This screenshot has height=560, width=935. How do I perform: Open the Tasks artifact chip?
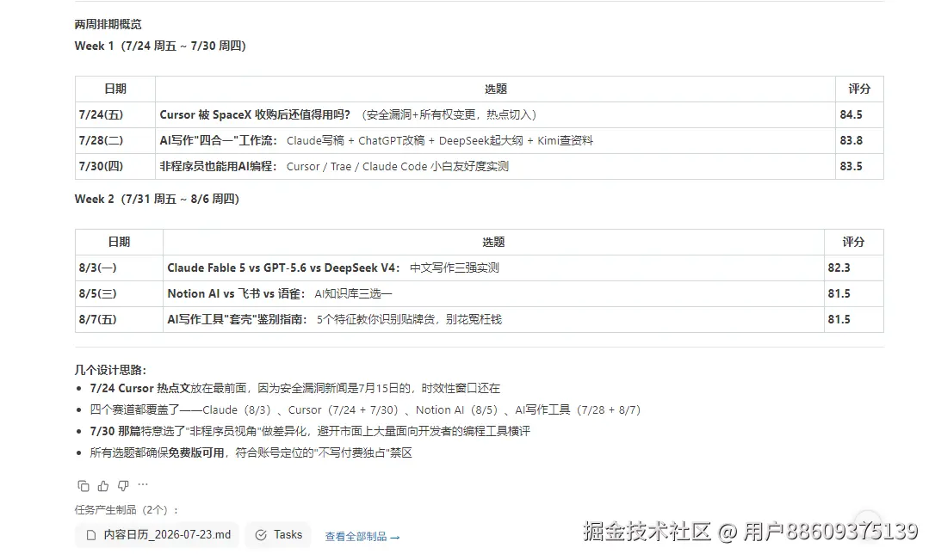pyautogui.click(x=278, y=535)
